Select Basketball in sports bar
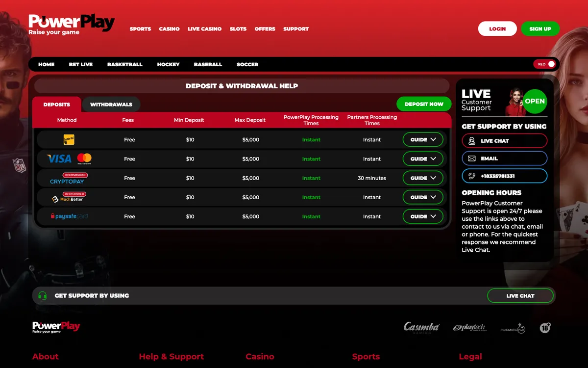The height and width of the screenshot is (368, 588). 125,64
